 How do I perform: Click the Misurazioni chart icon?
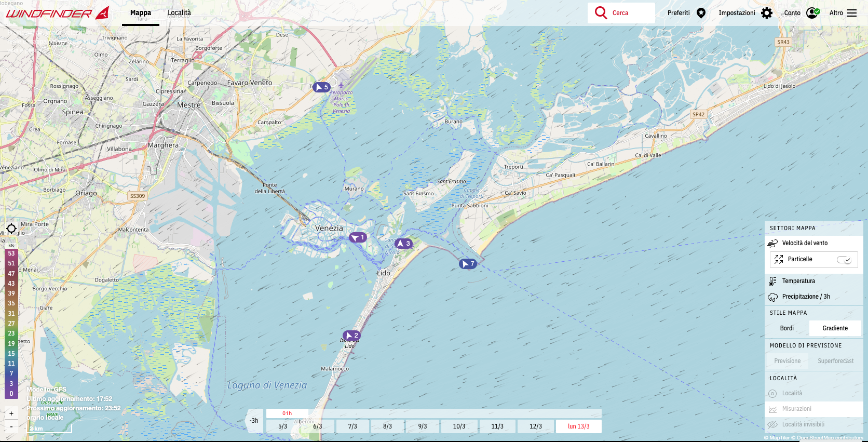click(772, 409)
